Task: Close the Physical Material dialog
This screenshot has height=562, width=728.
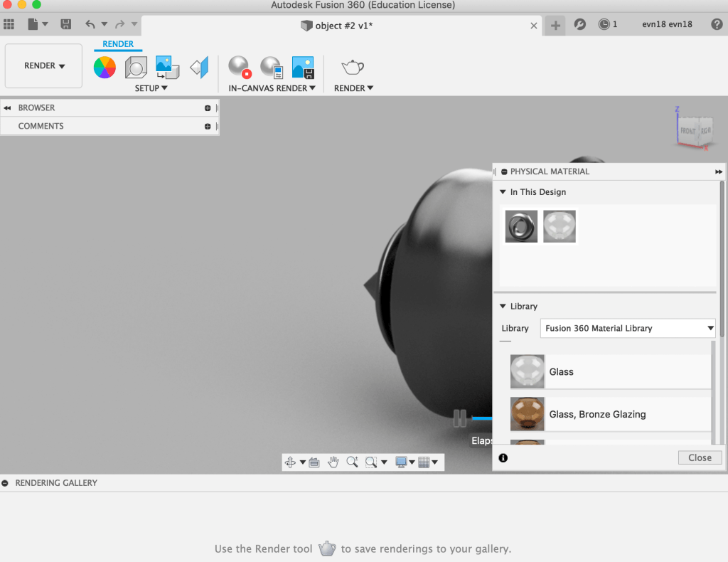Action: pos(700,457)
